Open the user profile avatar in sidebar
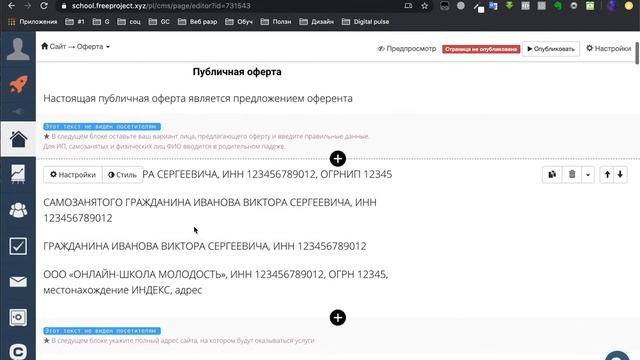Screen dimensions: 640x360 click(18, 49)
